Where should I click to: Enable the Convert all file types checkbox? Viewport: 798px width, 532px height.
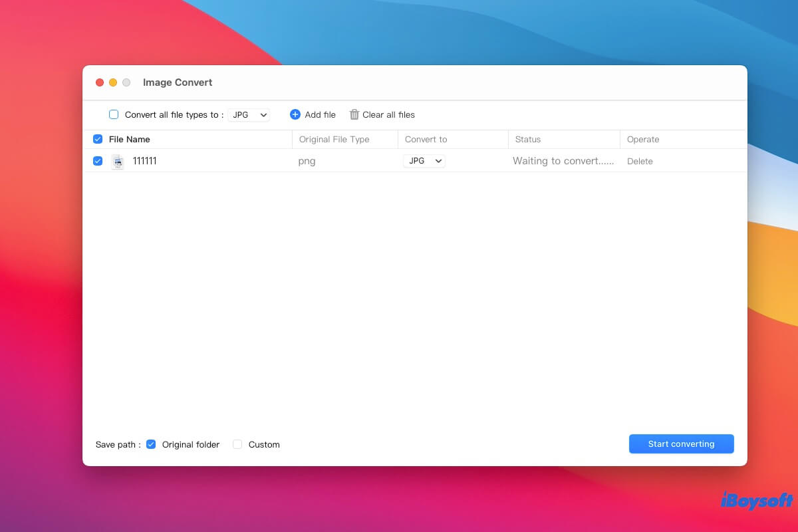(114, 114)
